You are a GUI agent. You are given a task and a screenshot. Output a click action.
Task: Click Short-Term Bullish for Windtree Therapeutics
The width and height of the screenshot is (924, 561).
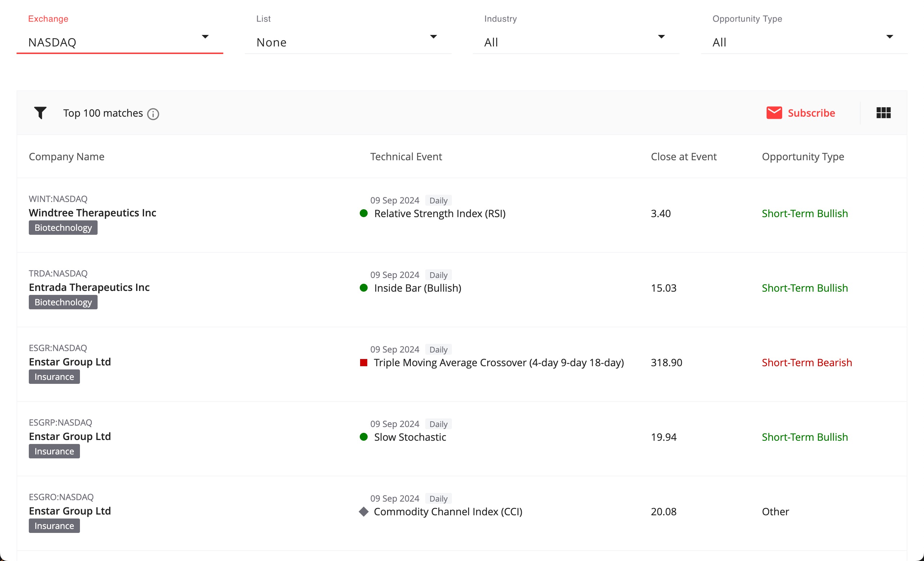[x=805, y=214]
